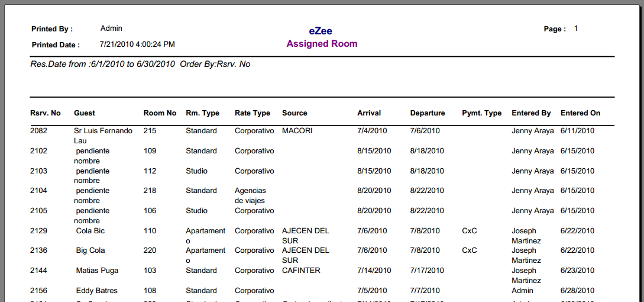Click the Rm. Type column header
Viewport: 644px width, 302px height.
pos(202,113)
